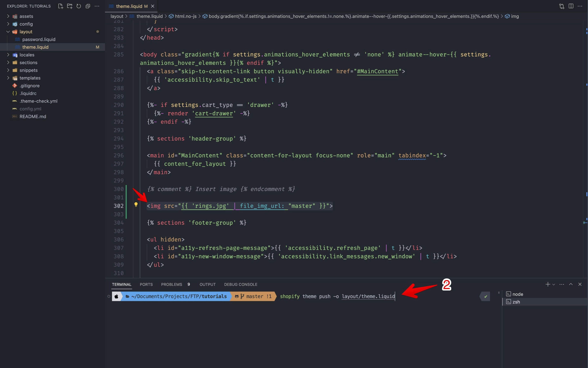The height and width of the screenshot is (368, 588).
Task: Close the theme.liquid editor tab
Action: pyautogui.click(x=153, y=6)
